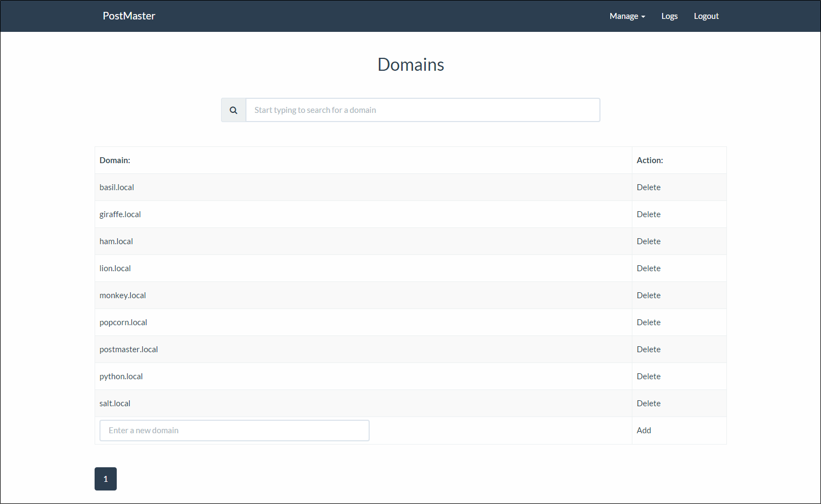The image size is (821, 504).
Task: Click the popcorn.local domain name
Action: tap(123, 322)
